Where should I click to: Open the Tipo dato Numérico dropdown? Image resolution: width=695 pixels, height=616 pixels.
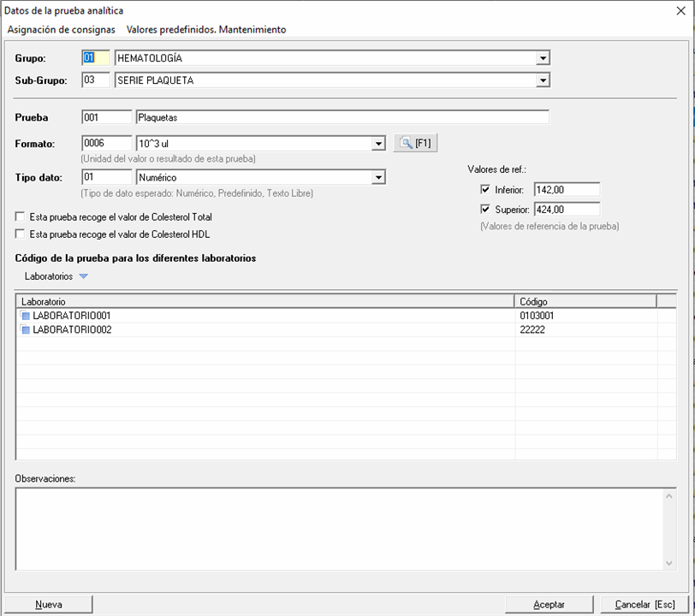(x=378, y=177)
